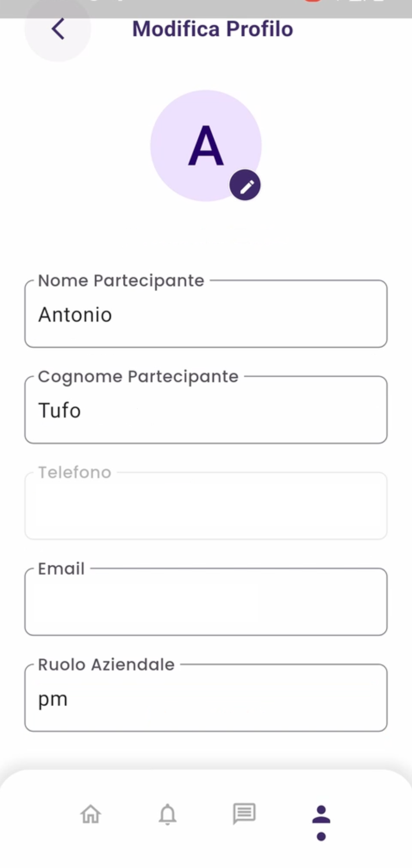Click the Modifica Profilo title
412x868 pixels.
[213, 29]
